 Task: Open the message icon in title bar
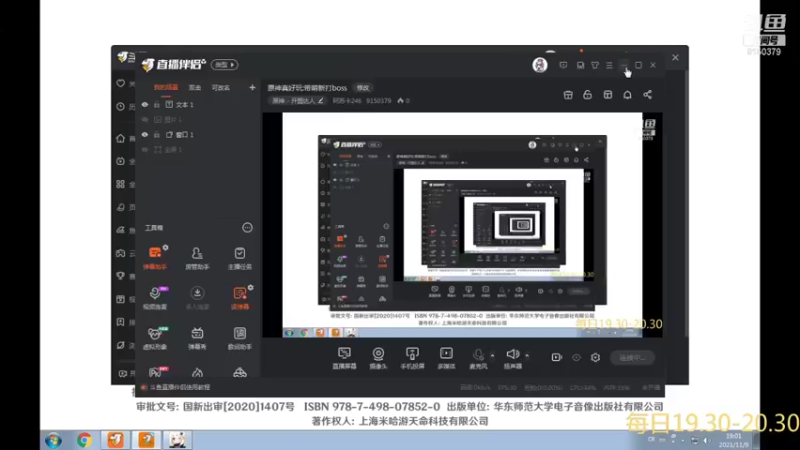(563, 65)
